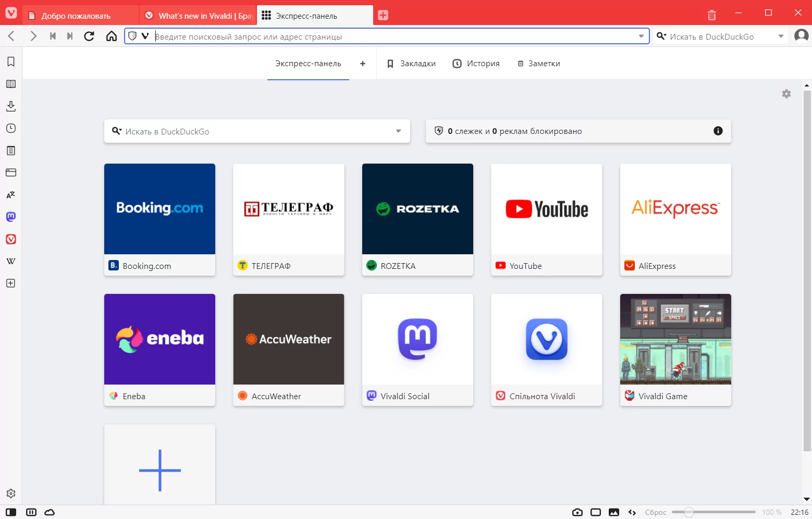Click the Rewind navigation button
The height and width of the screenshot is (519, 812).
[53, 36]
